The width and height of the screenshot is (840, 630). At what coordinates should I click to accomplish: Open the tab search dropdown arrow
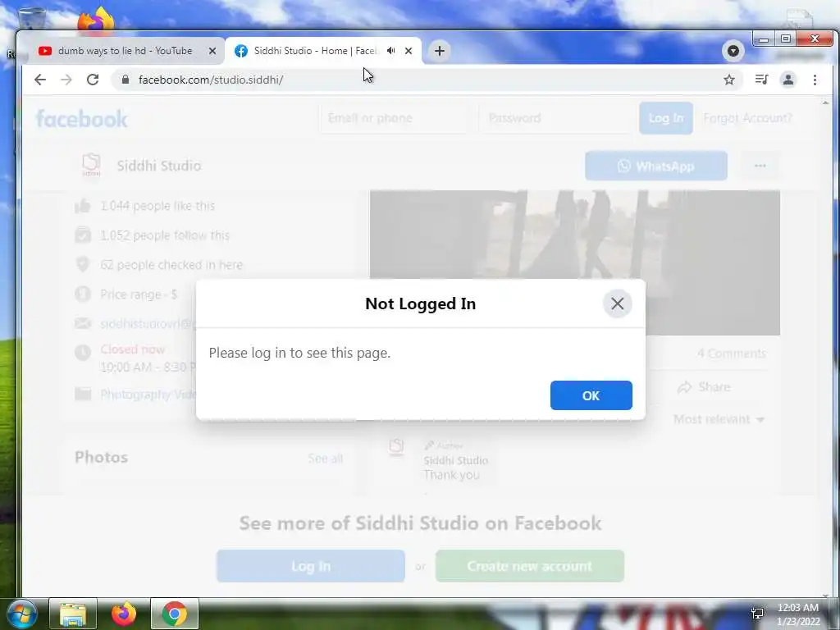(x=733, y=51)
